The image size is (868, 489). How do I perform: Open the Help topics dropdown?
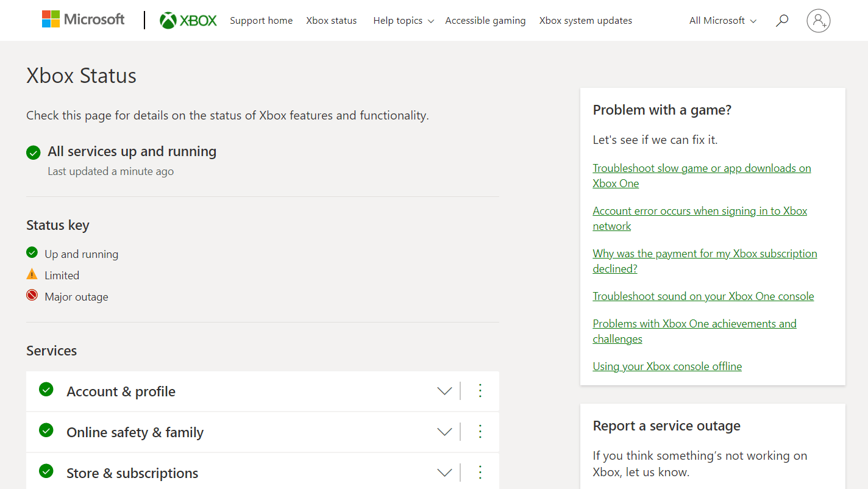coord(404,21)
